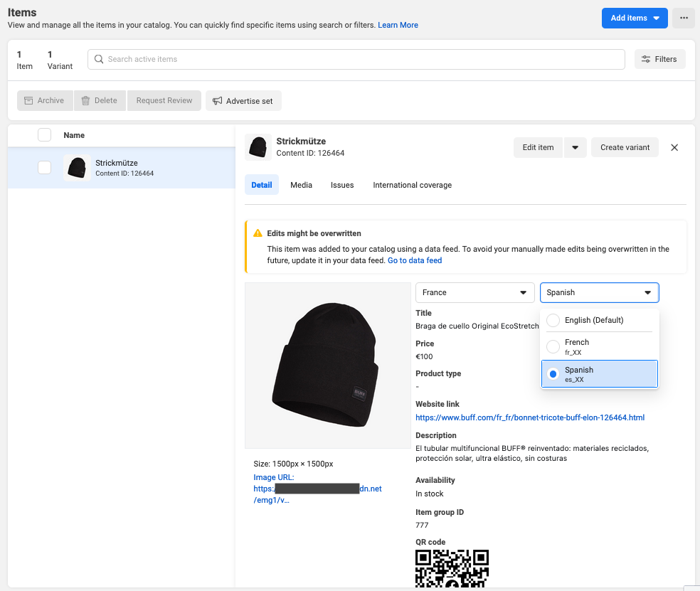The height and width of the screenshot is (591, 700).
Task: Open the Spanish language dropdown
Action: coord(599,292)
